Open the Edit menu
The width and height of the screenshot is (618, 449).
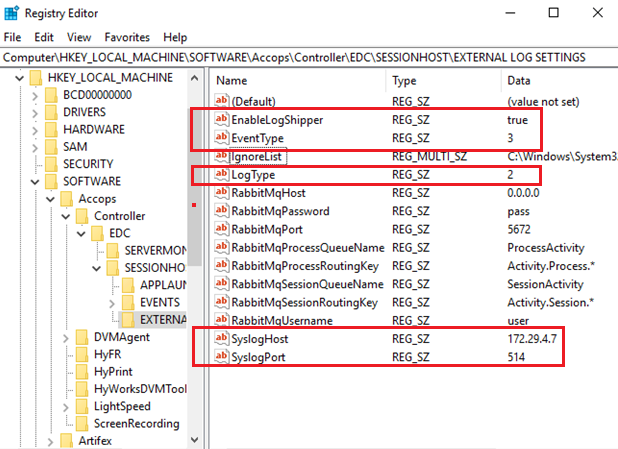43,37
